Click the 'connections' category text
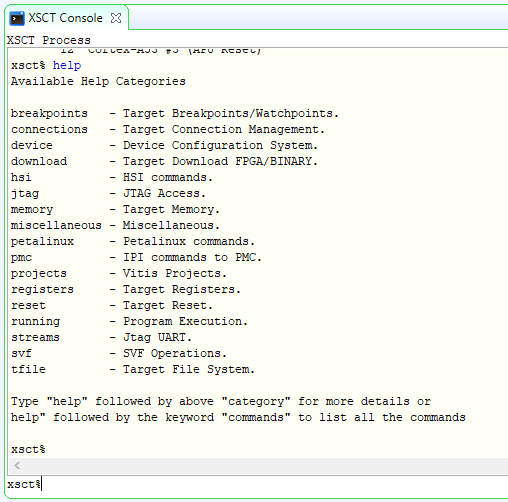 tap(49, 129)
